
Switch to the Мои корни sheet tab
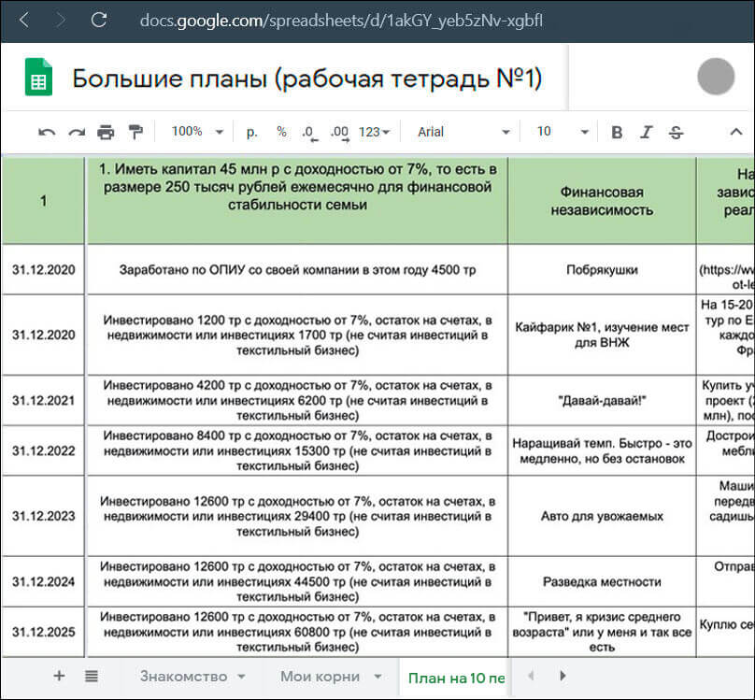(320, 677)
